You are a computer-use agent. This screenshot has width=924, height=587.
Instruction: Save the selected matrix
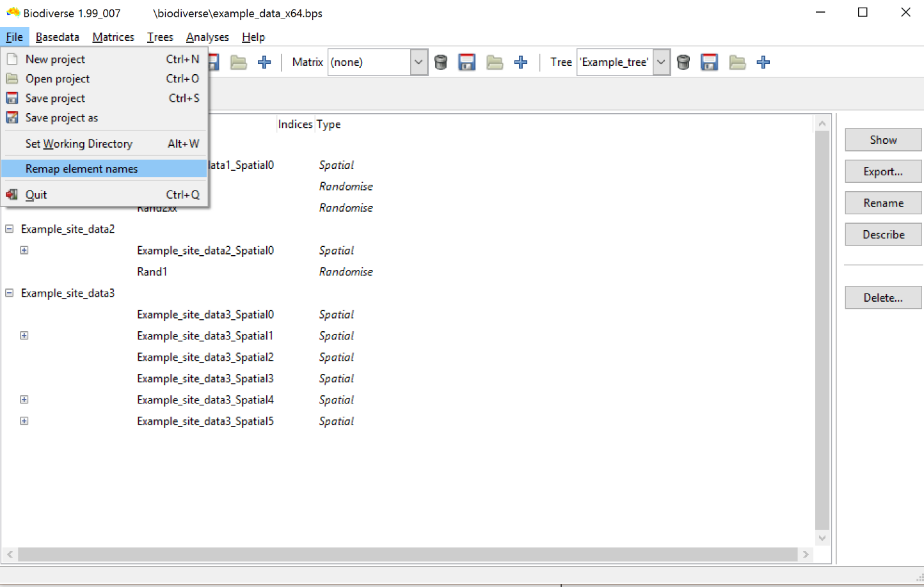pyautogui.click(x=466, y=62)
